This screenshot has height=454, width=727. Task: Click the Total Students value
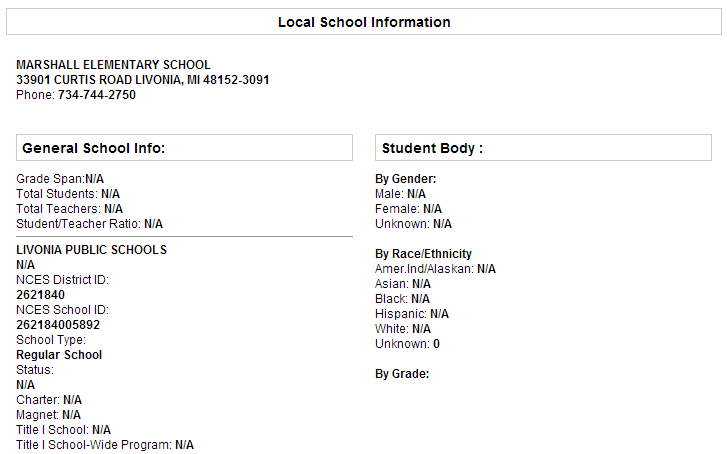coord(110,194)
